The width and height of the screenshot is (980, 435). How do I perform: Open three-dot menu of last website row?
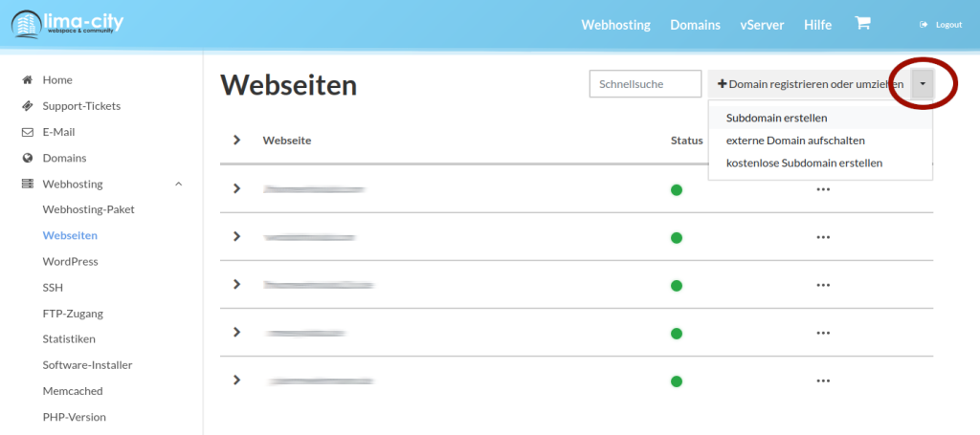click(x=822, y=381)
